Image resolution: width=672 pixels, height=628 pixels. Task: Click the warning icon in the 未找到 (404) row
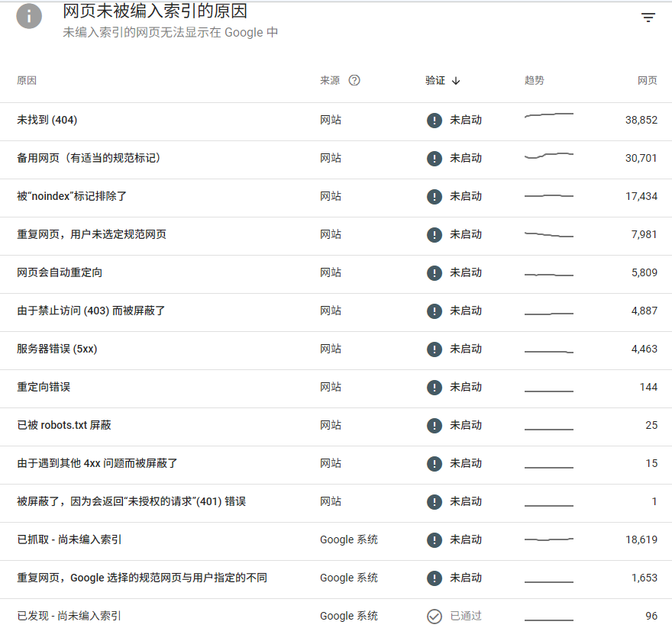[x=435, y=121]
